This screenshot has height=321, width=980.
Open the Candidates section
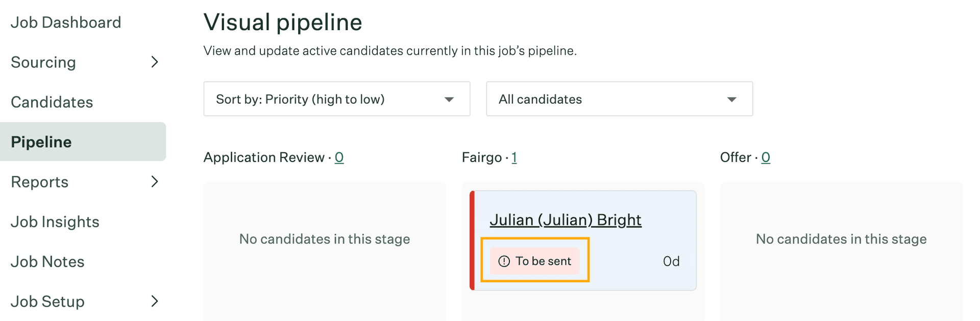(52, 102)
